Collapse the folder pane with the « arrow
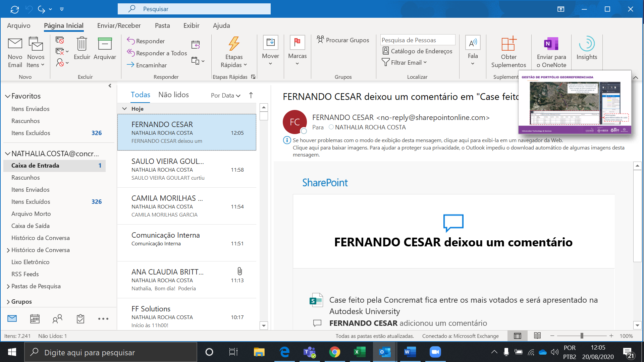Viewport: 644px width, 362px height. pos(109,86)
